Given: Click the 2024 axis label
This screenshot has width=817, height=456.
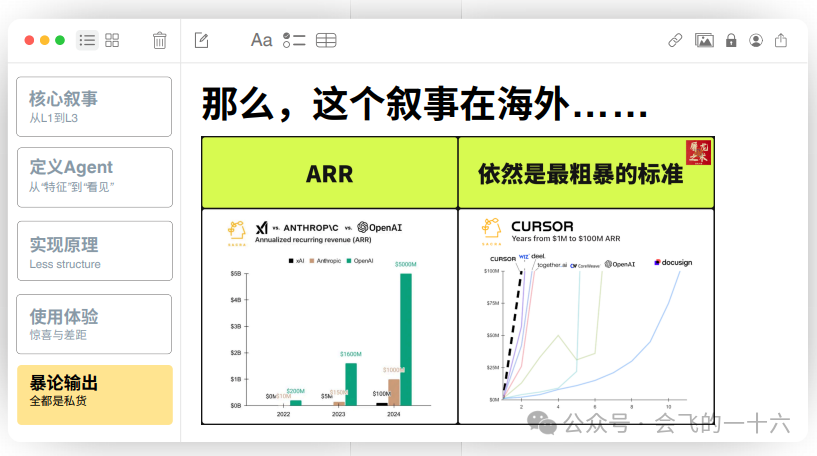Looking at the screenshot, I should point(393,414).
